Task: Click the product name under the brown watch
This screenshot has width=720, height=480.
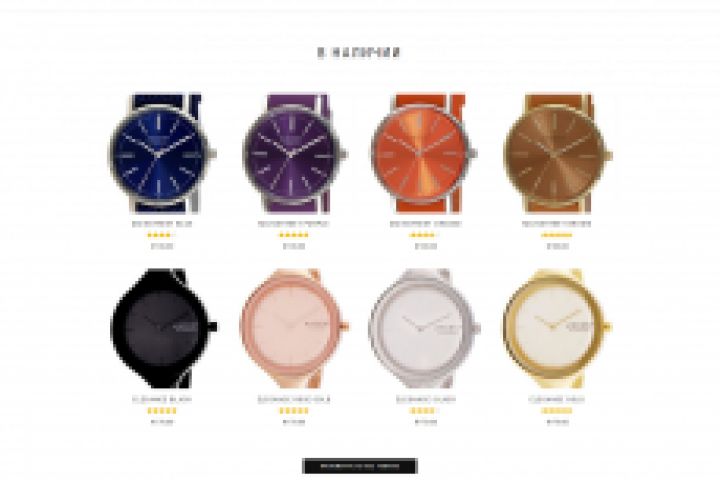Action: (557, 224)
